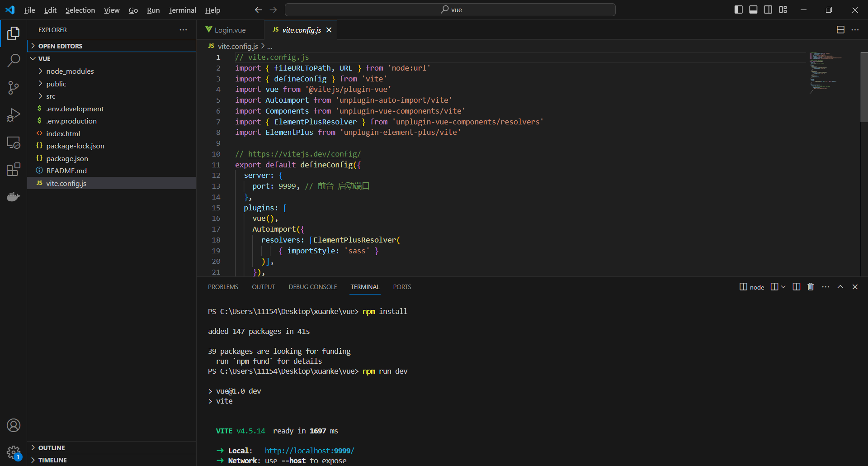The image size is (868, 466).
Task: Go back with the navigation arrow
Action: 258,10
